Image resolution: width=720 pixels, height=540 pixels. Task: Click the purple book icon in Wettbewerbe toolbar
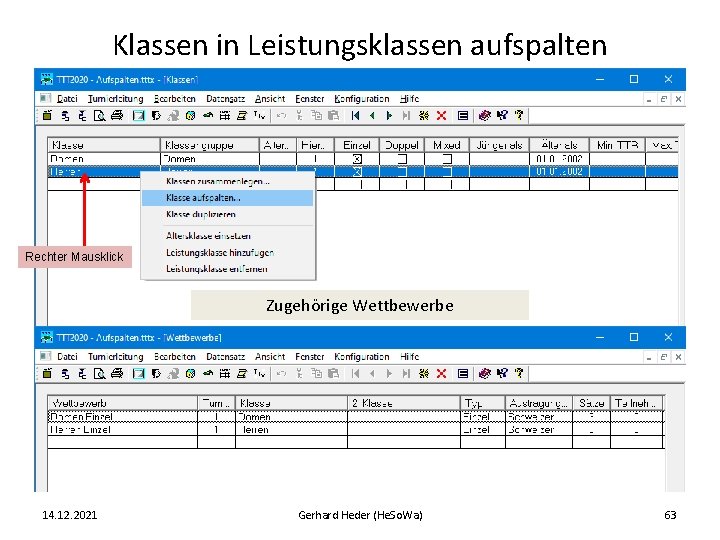click(484, 374)
